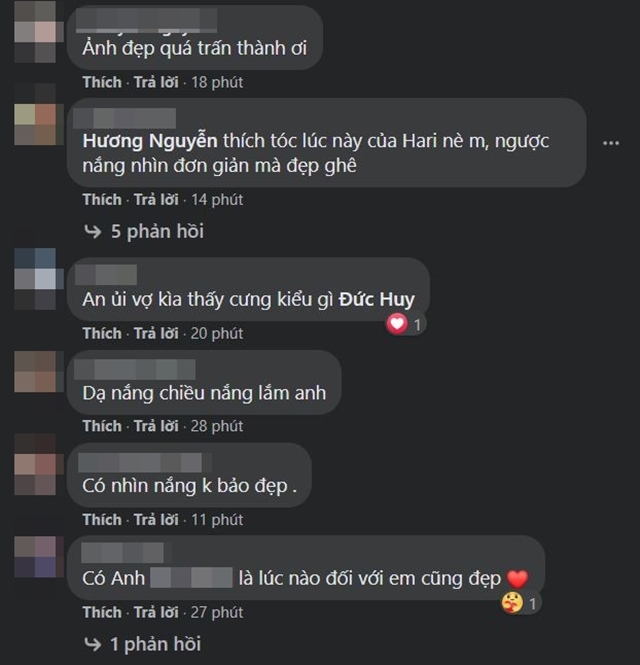Open avatar of 'Dạ nắng chiều' commenter
Screen dimensions: 640x665
pos(35,372)
